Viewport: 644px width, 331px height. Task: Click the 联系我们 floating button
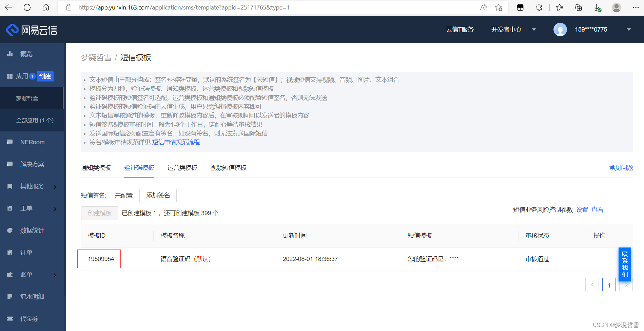click(625, 264)
